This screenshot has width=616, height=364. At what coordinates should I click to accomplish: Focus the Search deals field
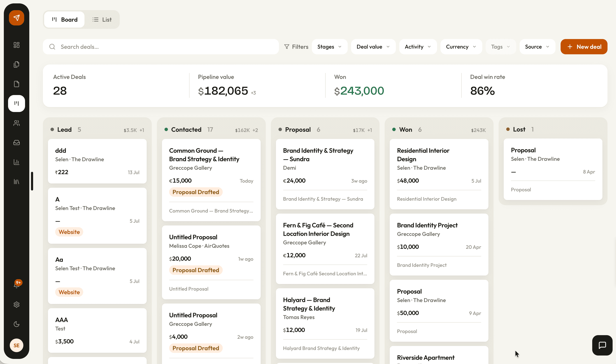[x=161, y=47]
